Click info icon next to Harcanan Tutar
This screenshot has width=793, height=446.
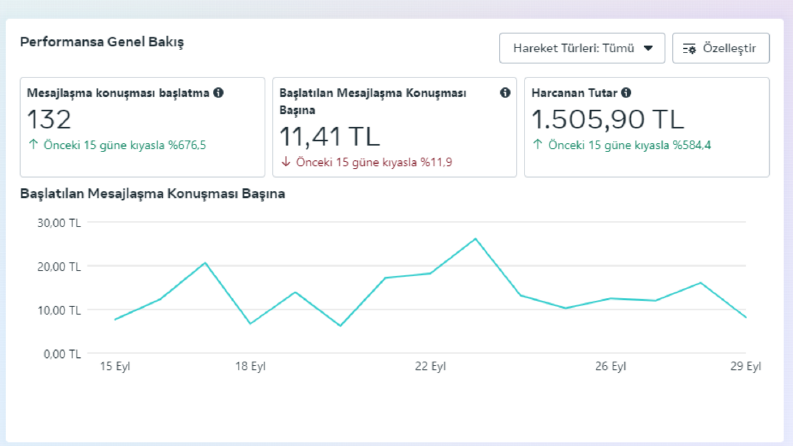coord(626,93)
